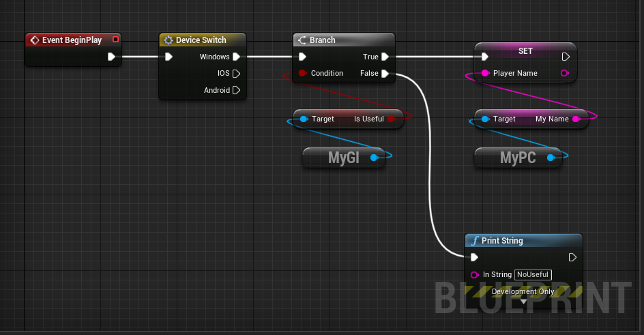Click the SET node exec output pin
This screenshot has height=335, width=644.
(x=566, y=57)
